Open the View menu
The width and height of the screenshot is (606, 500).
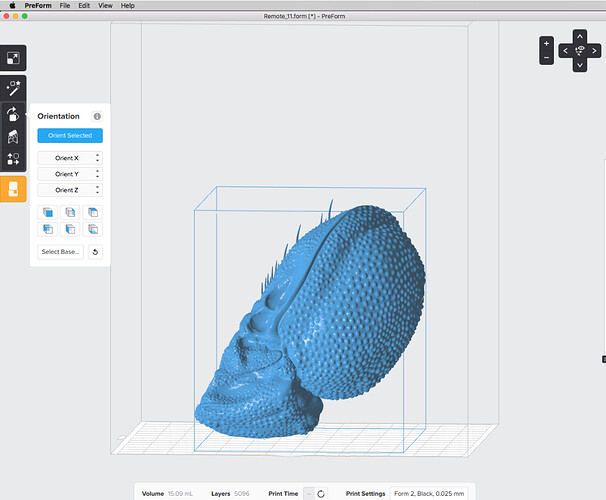pos(105,5)
